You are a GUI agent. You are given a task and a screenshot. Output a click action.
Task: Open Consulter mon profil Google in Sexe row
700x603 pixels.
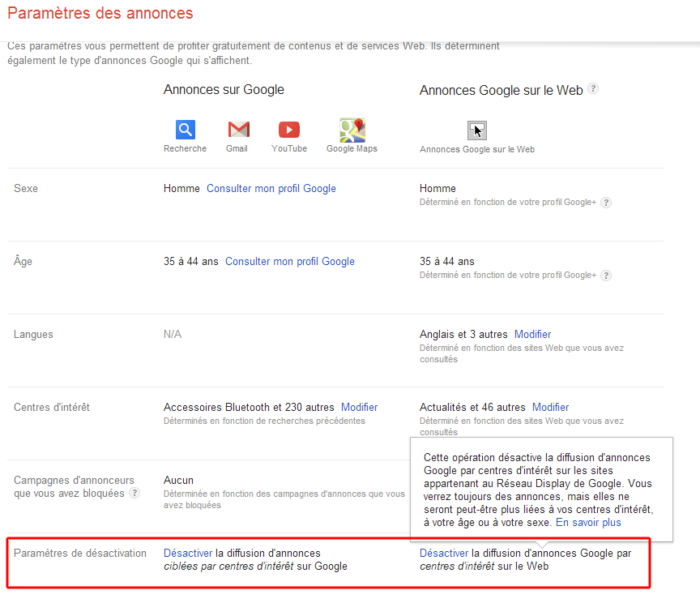pos(271,189)
